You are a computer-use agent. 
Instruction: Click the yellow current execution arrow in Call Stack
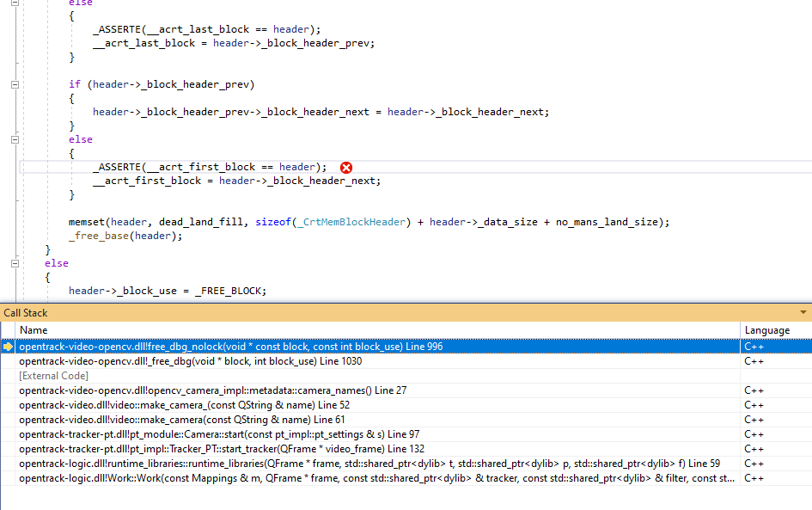7,347
